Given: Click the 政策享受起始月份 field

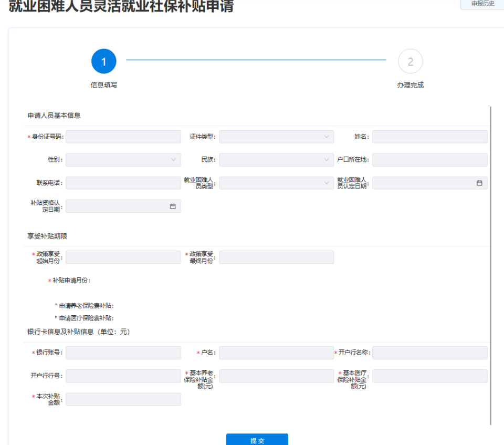Looking at the screenshot, I should [123, 257].
